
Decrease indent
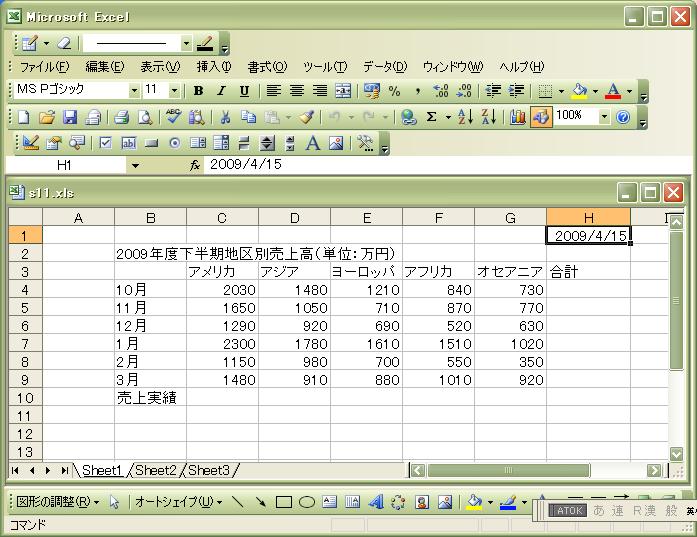coord(493,91)
